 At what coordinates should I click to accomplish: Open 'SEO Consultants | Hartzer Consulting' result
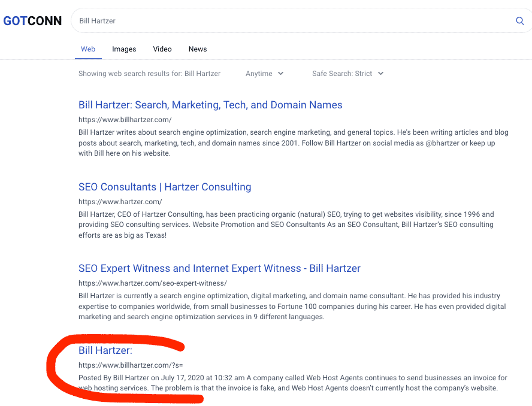165,187
